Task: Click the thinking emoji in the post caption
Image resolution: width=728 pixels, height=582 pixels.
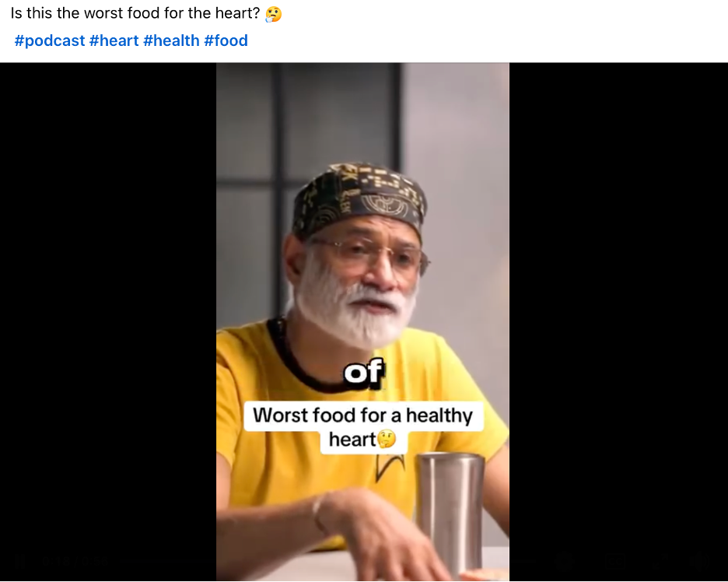Action: [273, 15]
